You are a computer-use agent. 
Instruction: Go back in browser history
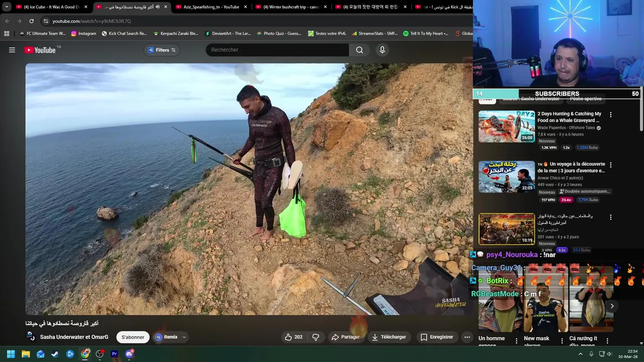[7, 21]
